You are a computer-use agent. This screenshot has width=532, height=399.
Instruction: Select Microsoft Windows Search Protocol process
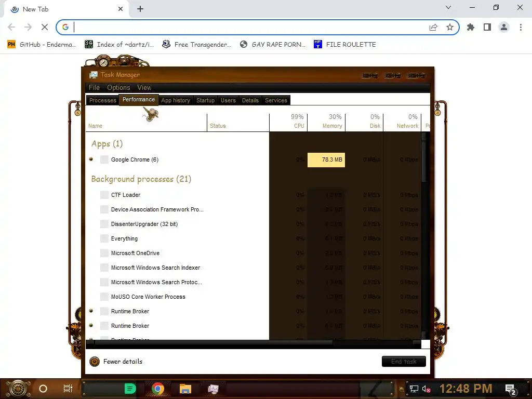pos(254,282)
